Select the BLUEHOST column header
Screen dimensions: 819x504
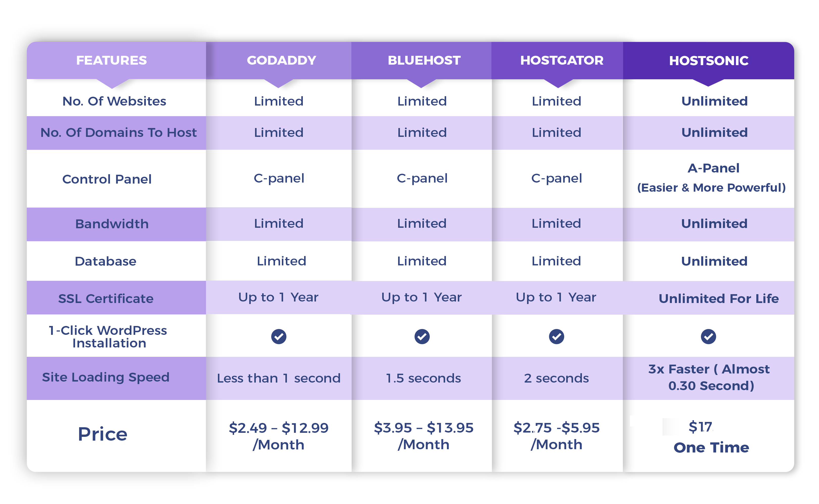tap(424, 60)
